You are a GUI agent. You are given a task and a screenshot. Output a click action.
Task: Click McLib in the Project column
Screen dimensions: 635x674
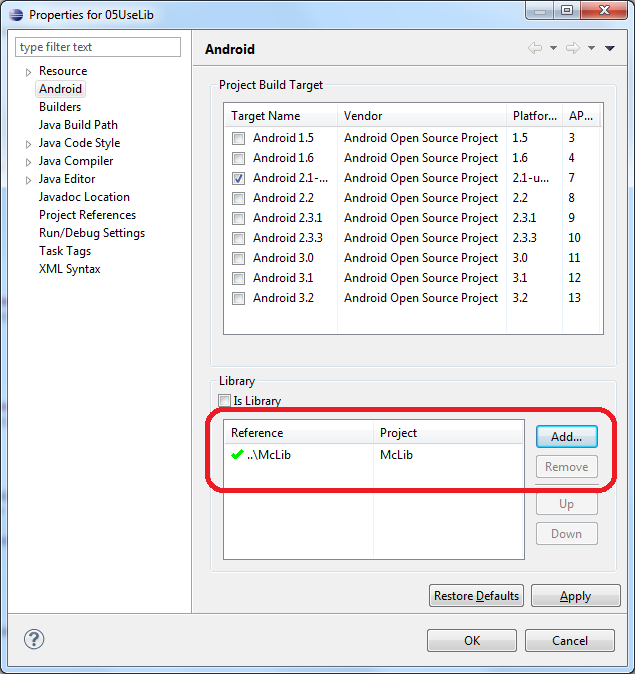click(396, 455)
